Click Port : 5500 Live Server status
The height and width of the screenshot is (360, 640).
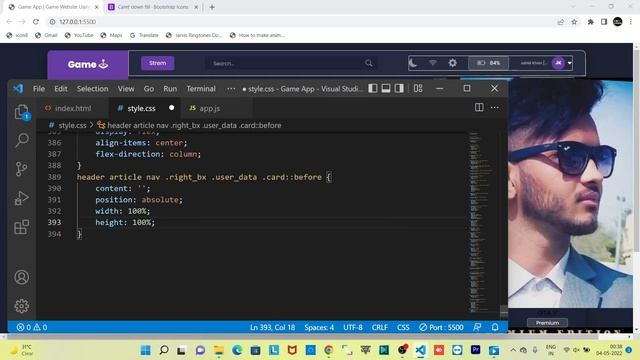click(x=441, y=327)
